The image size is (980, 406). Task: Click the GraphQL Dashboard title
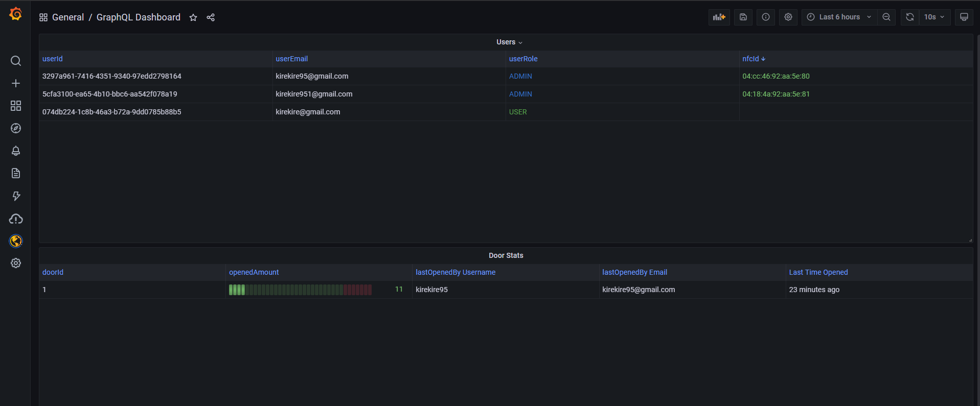point(139,17)
